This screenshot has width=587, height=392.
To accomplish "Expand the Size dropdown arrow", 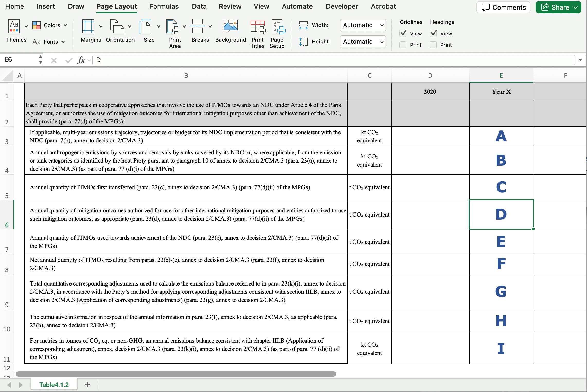I will click(159, 26).
